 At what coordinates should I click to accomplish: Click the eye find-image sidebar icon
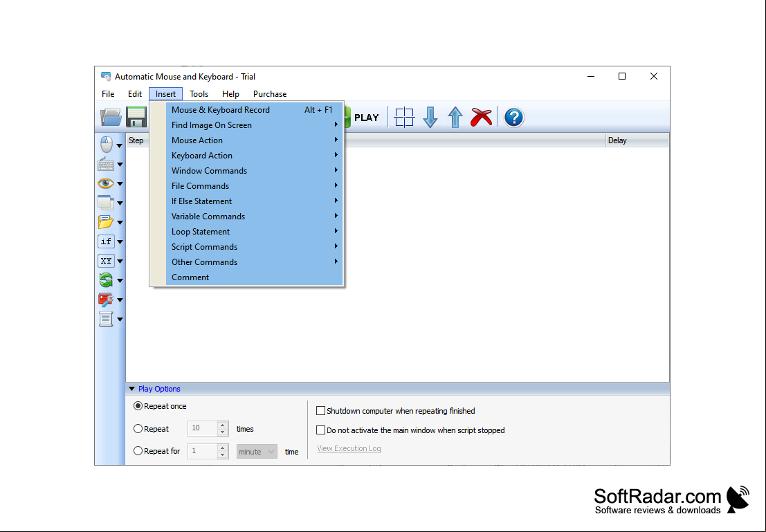[x=105, y=184]
